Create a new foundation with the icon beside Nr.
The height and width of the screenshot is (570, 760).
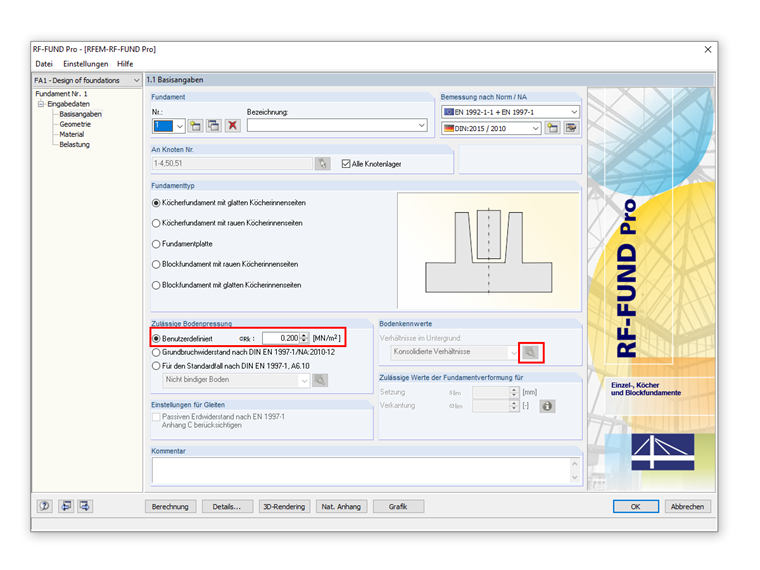click(195, 126)
